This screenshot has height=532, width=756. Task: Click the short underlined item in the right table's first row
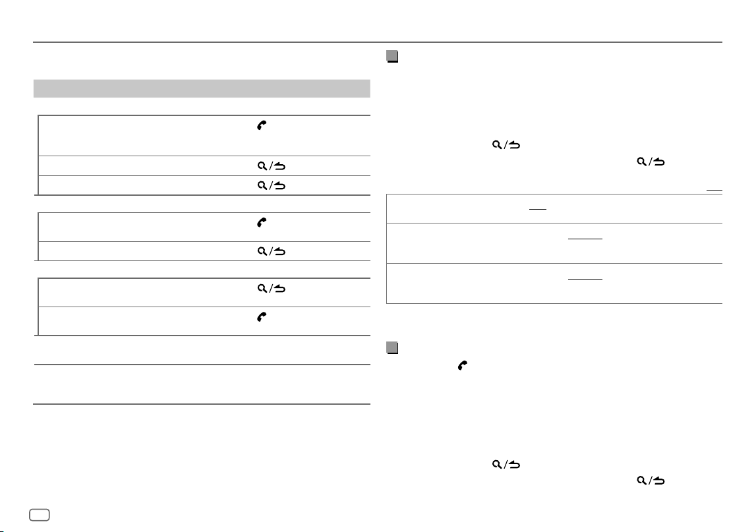coord(538,210)
